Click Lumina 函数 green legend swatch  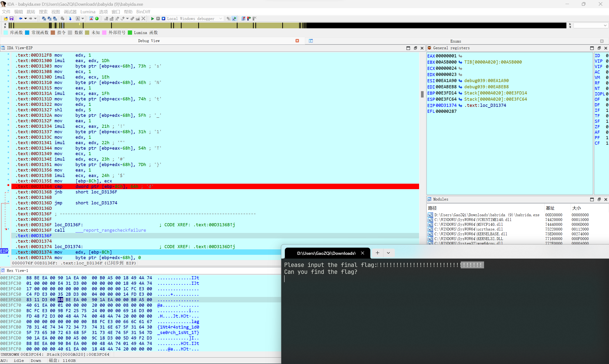pyautogui.click(x=130, y=33)
